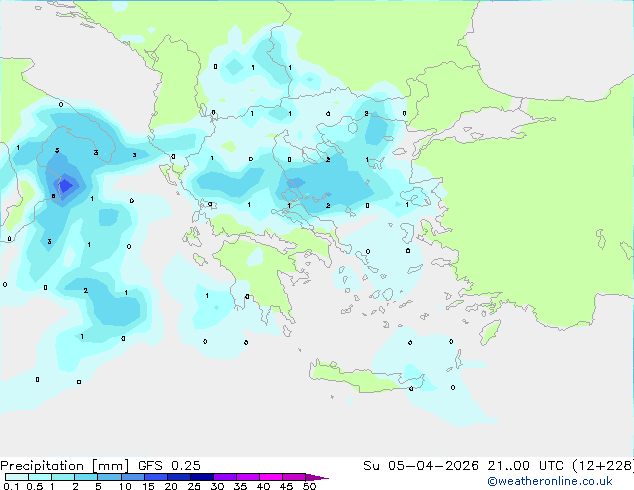Screen dimensions: 634x490
Task: Click the '50' legend scale label
Action: 310,486
